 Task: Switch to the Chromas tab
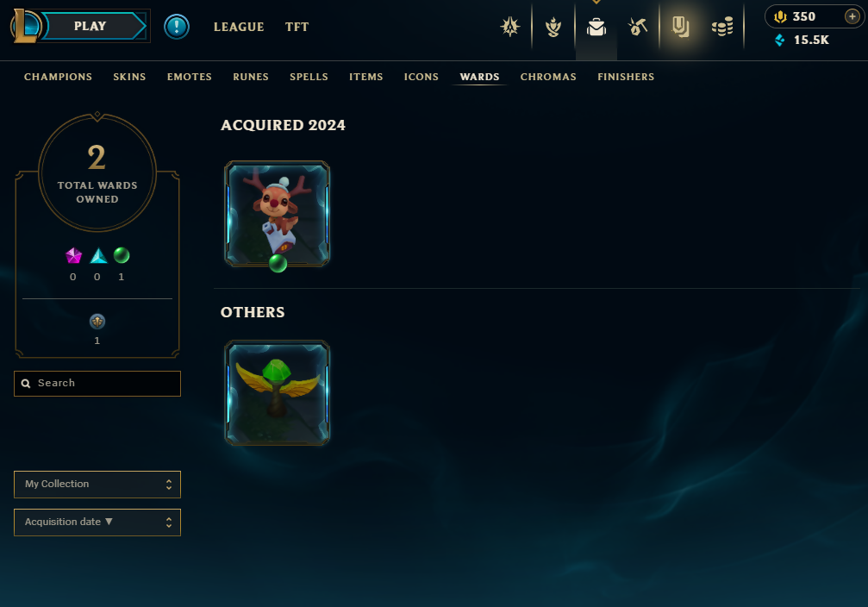tap(548, 77)
